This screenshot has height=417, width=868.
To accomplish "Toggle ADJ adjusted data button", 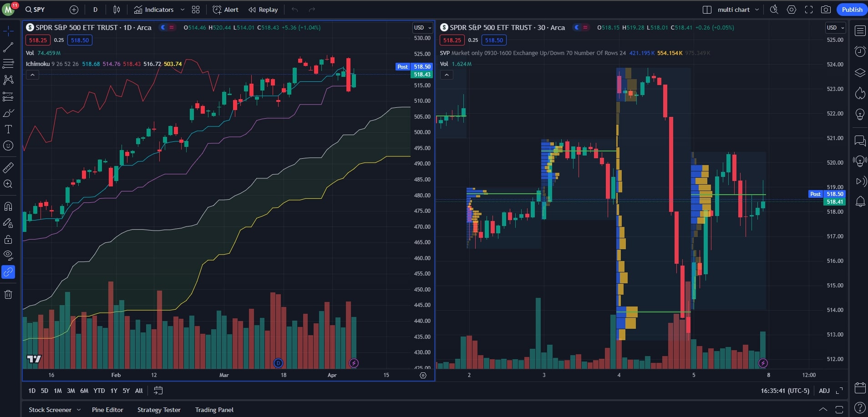I will pyautogui.click(x=824, y=391).
